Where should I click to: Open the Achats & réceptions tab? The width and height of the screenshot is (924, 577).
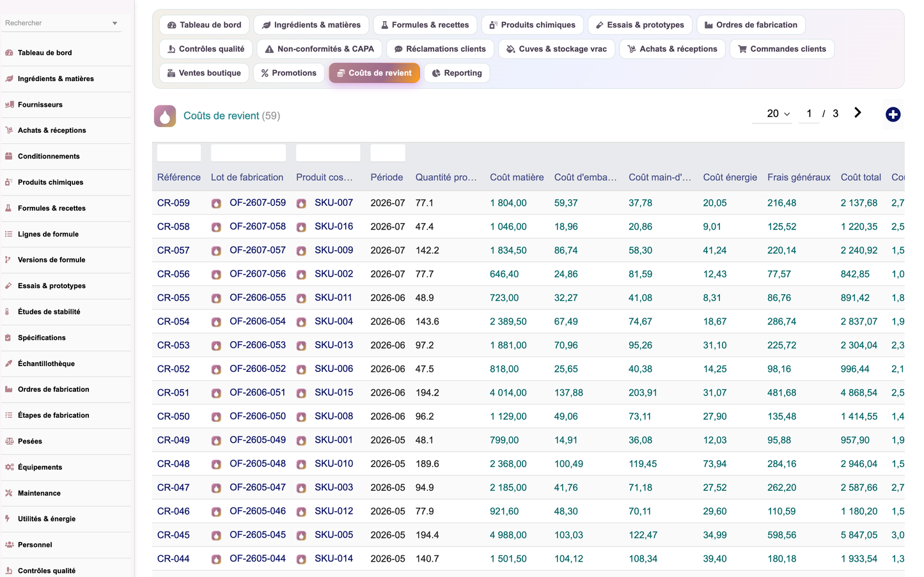pos(672,49)
